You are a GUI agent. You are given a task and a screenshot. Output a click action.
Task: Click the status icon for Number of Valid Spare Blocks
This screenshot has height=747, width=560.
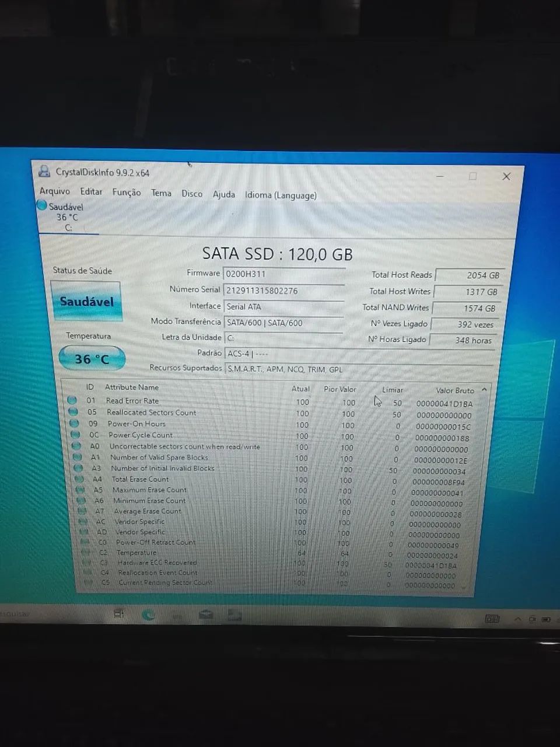coord(78,457)
